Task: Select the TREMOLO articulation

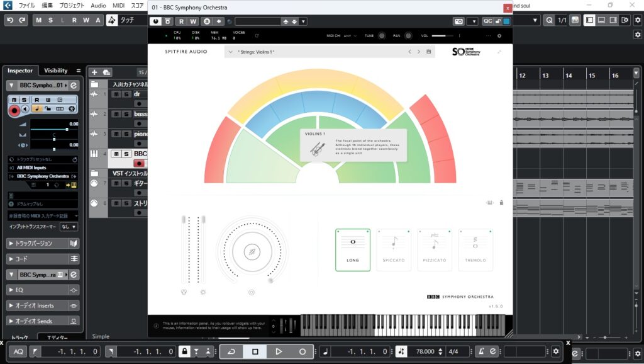Action: click(475, 250)
